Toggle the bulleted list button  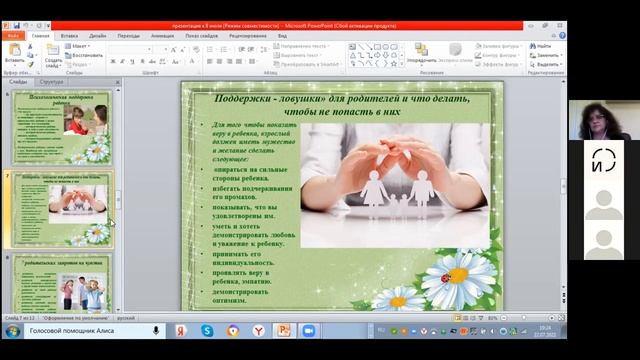[211, 49]
